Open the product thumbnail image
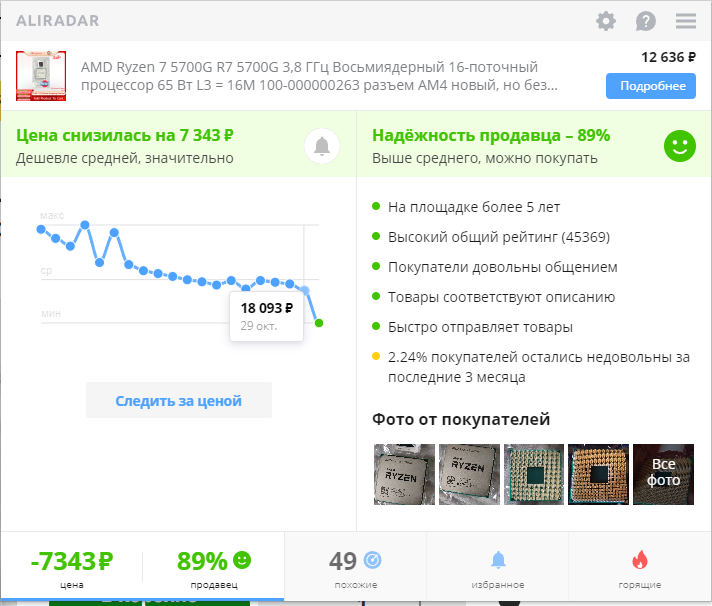 coord(41,76)
